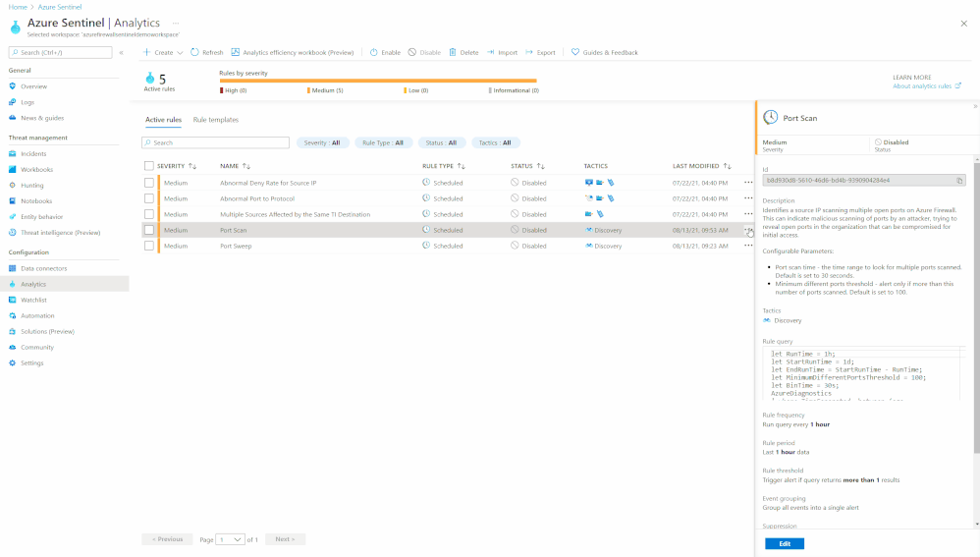Click Enable in the toolbar
This screenshot has width=980, height=557.
point(385,52)
